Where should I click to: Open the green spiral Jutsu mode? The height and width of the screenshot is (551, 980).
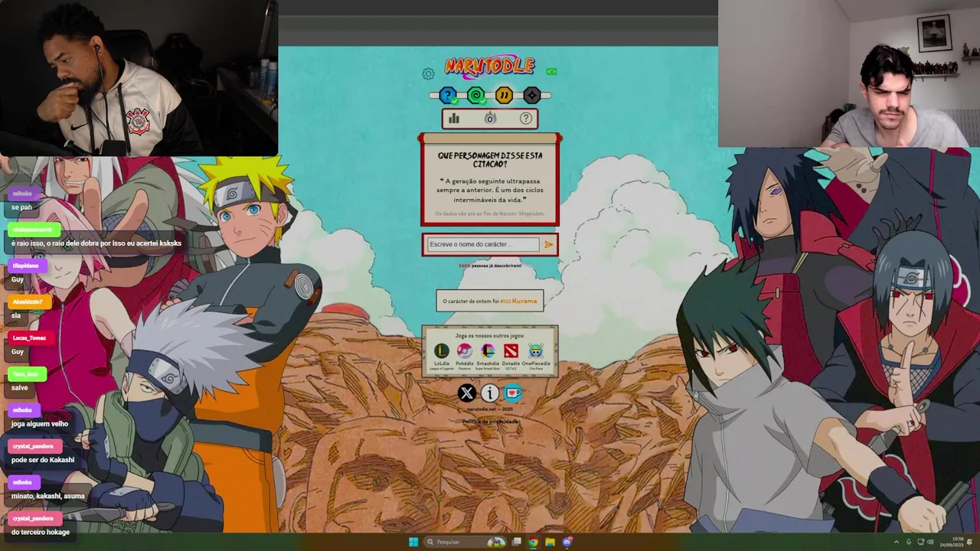(476, 96)
